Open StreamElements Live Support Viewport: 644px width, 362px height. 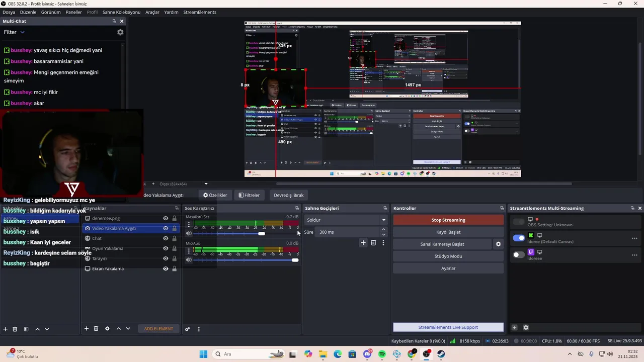coord(448,327)
